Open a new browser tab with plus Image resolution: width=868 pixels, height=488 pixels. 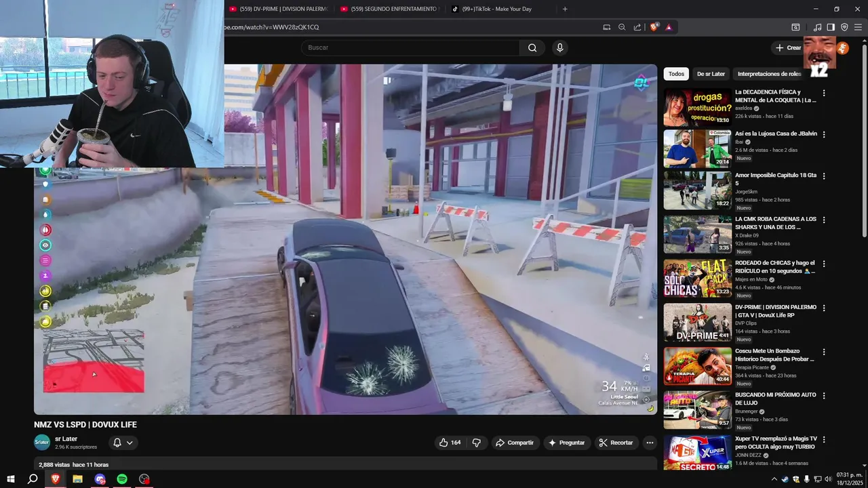tap(565, 9)
